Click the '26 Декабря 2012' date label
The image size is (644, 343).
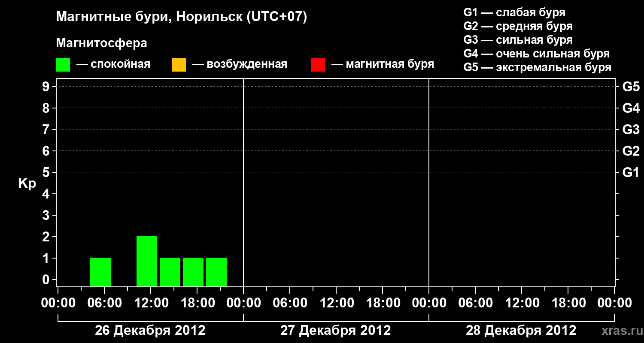click(x=150, y=331)
